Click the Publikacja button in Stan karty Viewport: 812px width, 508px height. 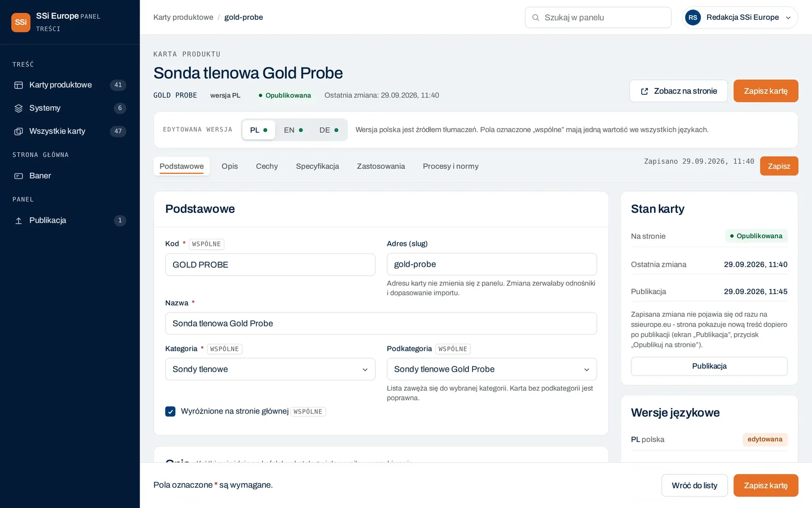coord(709,366)
